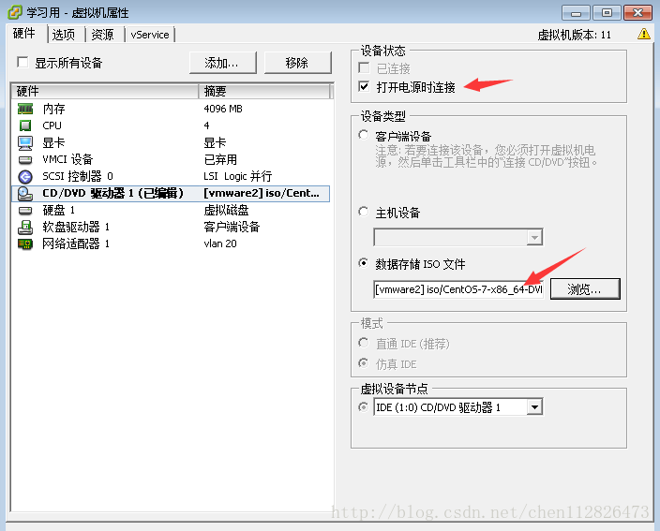Maximize the 虚拟机属性 window
Screen dimensions: 660x531
pyautogui.click(x=607, y=13)
